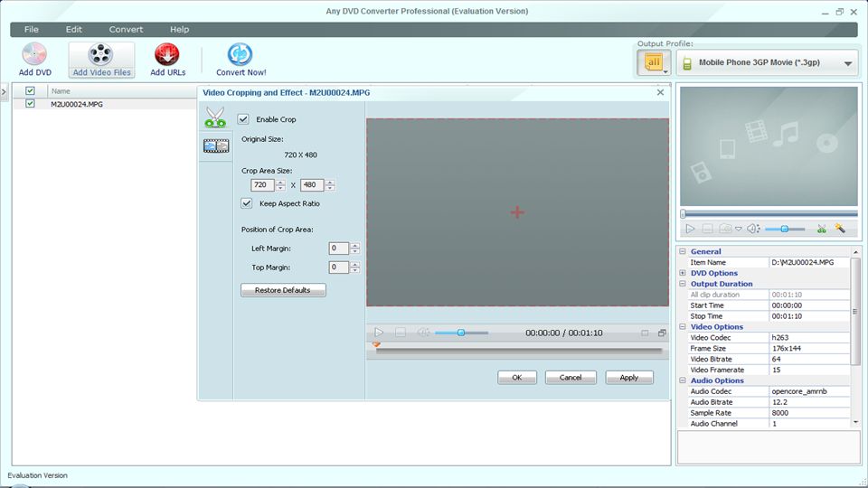Open the Convert menu
The height and width of the screenshot is (488, 868).
pyautogui.click(x=126, y=29)
